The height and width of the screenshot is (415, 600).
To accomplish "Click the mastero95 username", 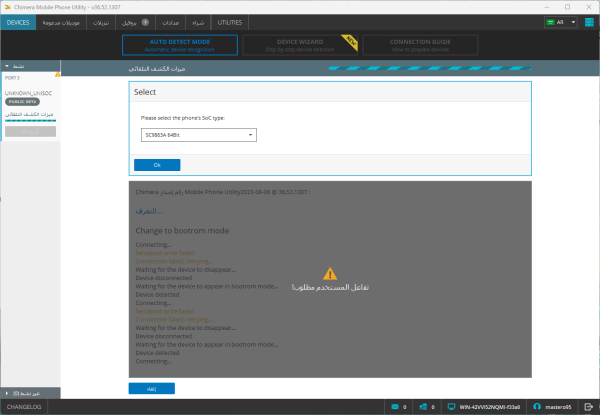I will pyautogui.click(x=558, y=407).
